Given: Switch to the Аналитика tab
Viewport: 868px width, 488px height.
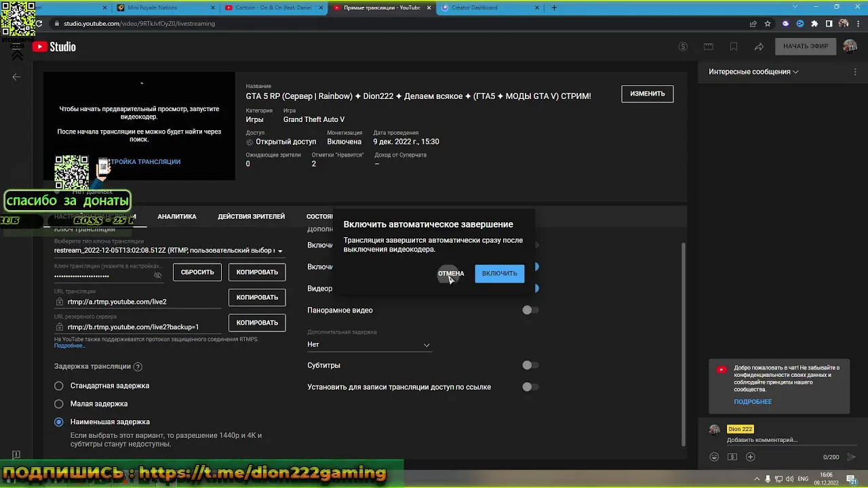Looking at the screenshot, I should tap(177, 217).
